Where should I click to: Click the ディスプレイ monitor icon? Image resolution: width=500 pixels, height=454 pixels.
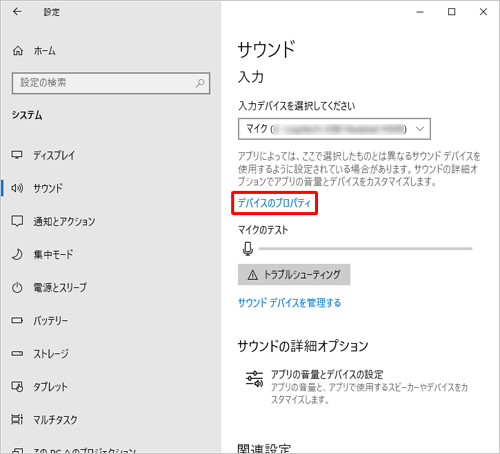click(x=17, y=155)
